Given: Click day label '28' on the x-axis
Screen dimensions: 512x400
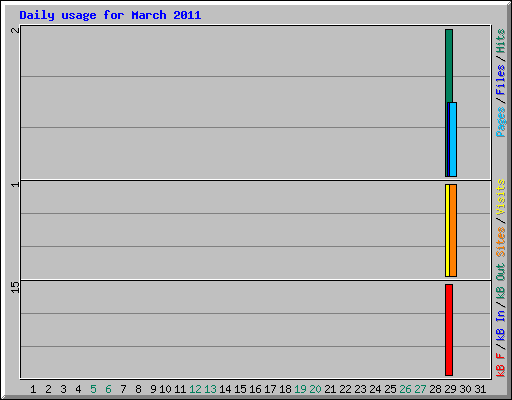Looking at the screenshot, I should click(x=435, y=389).
